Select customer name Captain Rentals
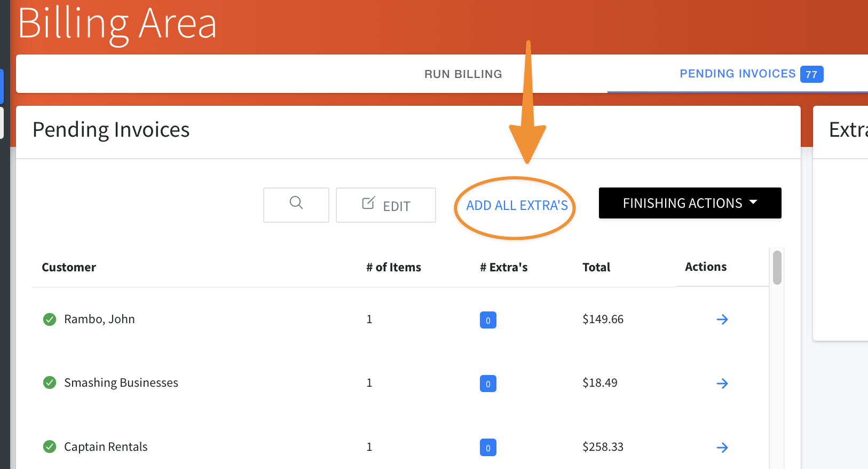Viewport: 868px width, 469px height. coord(106,447)
